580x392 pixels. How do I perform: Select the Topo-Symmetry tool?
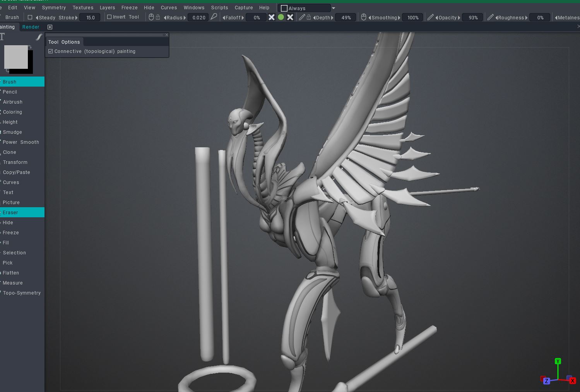pyautogui.click(x=22, y=293)
